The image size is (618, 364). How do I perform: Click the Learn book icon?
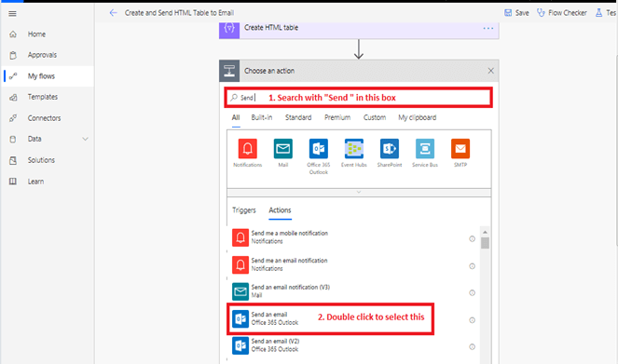pos(13,182)
